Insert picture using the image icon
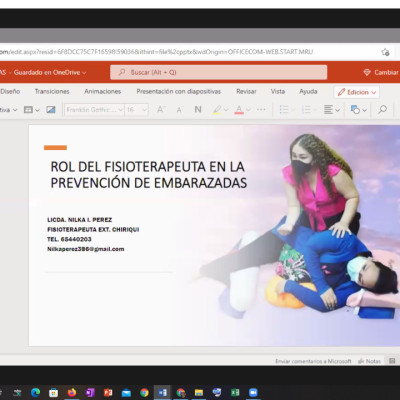Viewport: 400px width, 400px height. pyautogui.click(x=51, y=109)
